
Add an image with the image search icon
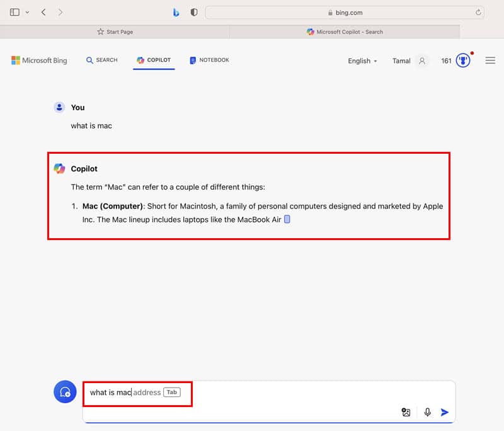(x=406, y=412)
